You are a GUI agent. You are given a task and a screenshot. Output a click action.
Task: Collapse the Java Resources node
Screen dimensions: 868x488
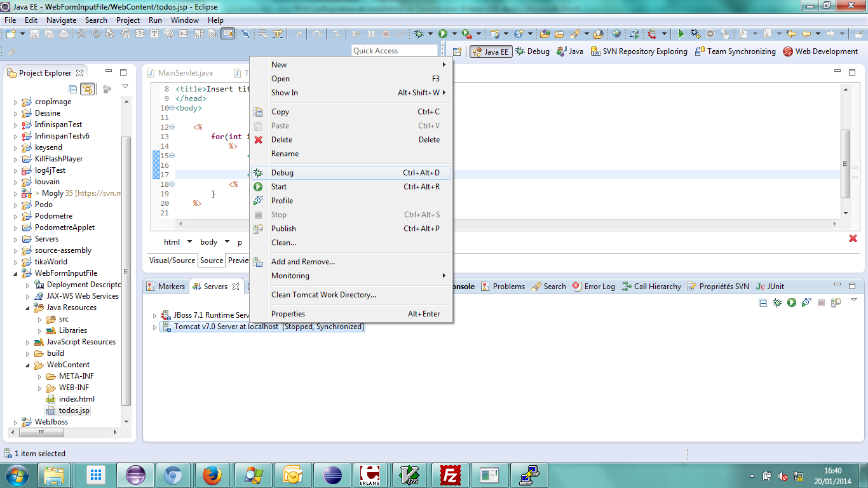pyautogui.click(x=28, y=308)
